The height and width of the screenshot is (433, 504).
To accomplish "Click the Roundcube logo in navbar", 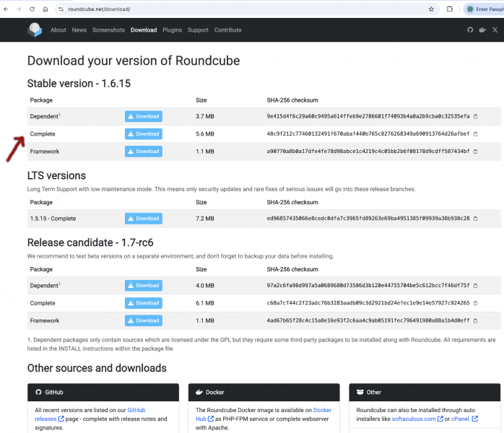I will (35, 30).
